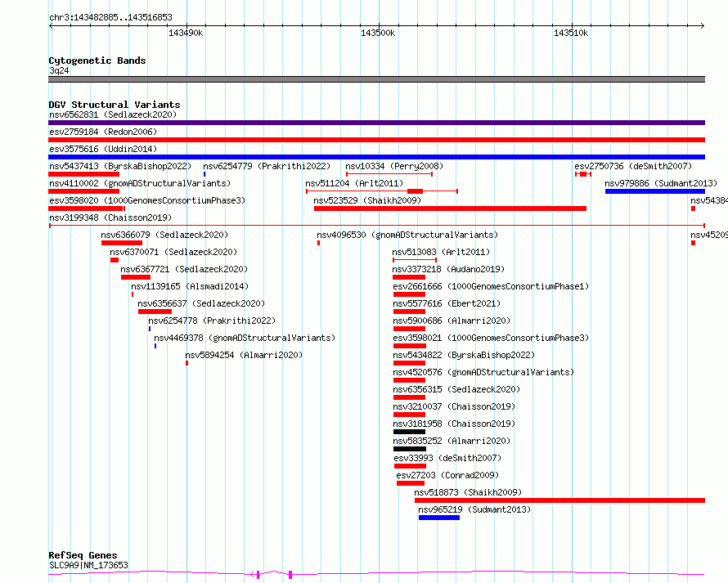
Task: Select the chr3:143482885..143516853 region text
Action: tap(110, 18)
